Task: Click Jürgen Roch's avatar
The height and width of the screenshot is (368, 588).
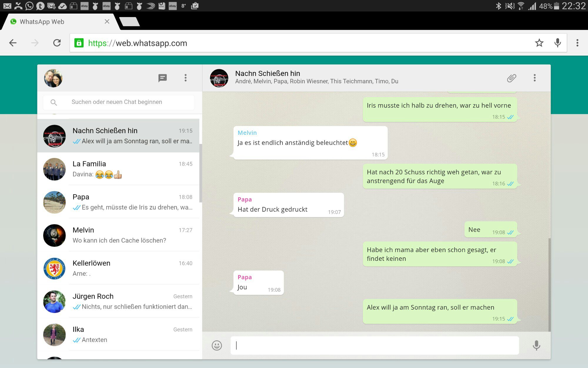Action: 54,301
